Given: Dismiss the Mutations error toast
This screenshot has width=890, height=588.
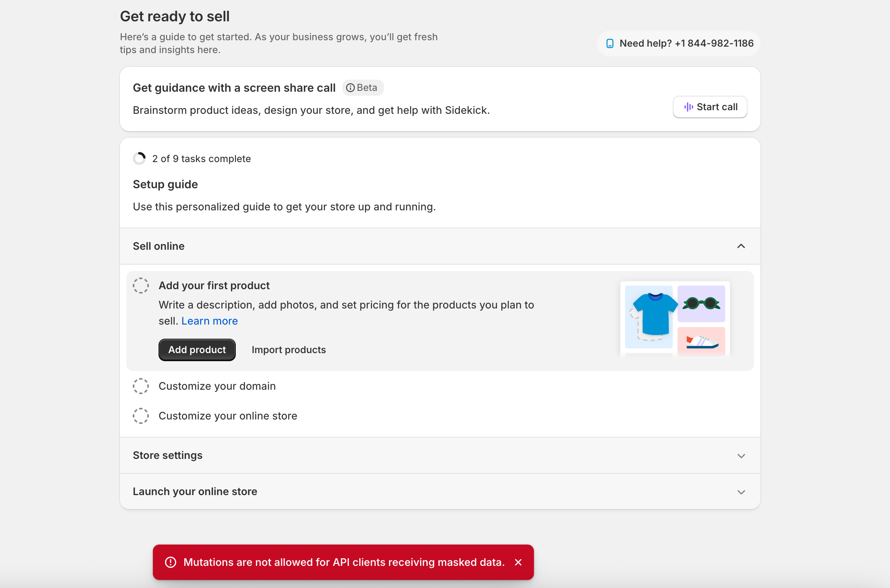Looking at the screenshot, I should 518,562.
